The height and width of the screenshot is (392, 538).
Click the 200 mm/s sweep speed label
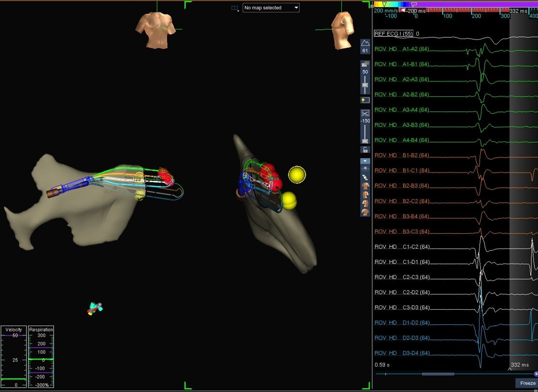[x=386, y=10]
